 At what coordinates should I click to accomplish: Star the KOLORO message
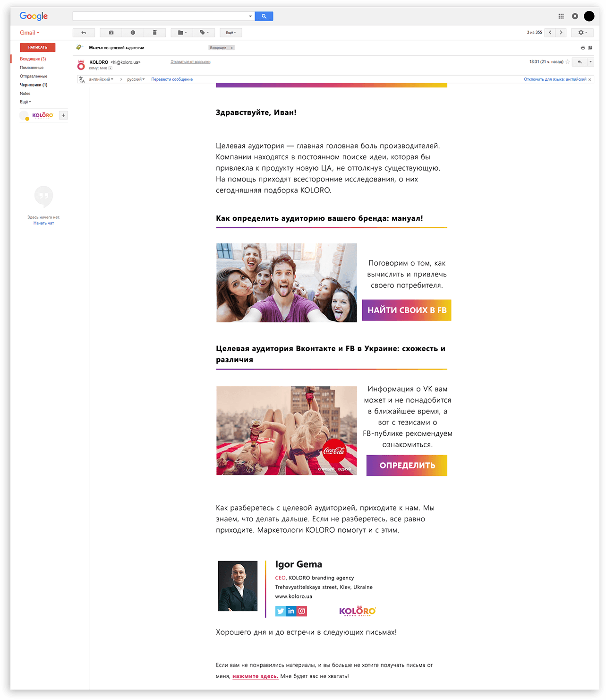tap(567, 62)
